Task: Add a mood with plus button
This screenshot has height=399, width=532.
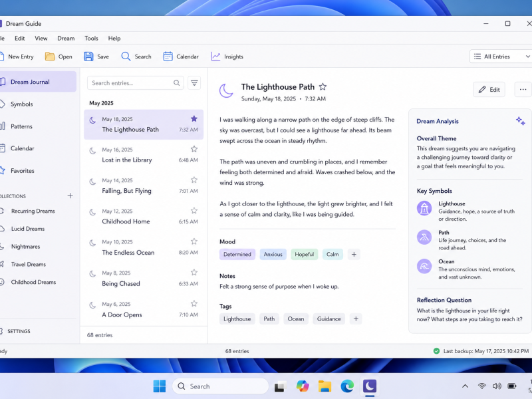Action: 354,254
